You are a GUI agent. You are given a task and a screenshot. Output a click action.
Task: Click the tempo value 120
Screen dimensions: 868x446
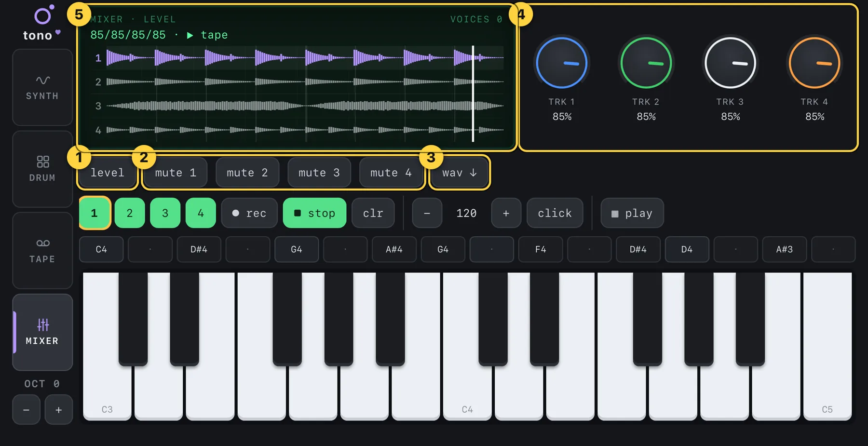click(x=467, y=213)
